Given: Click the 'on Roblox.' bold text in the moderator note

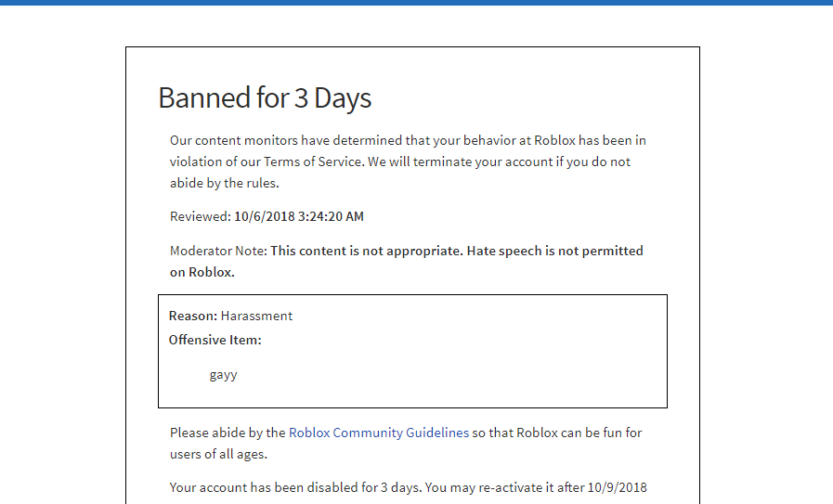Looking at the screenshot, I should (x=202, y=272).
